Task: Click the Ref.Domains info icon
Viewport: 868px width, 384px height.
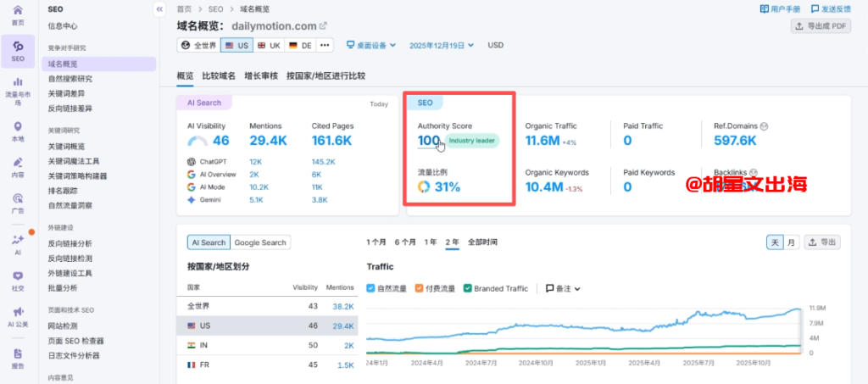Action: click(765, 126)
